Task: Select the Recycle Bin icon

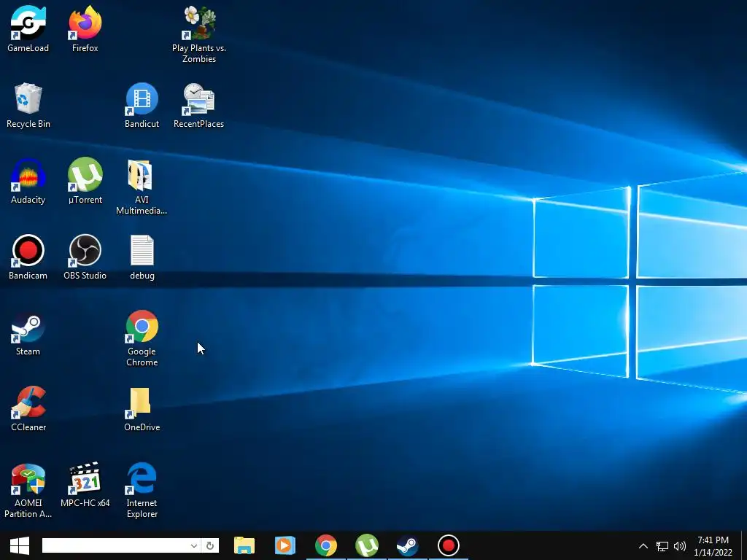Action: pos(28,105)
